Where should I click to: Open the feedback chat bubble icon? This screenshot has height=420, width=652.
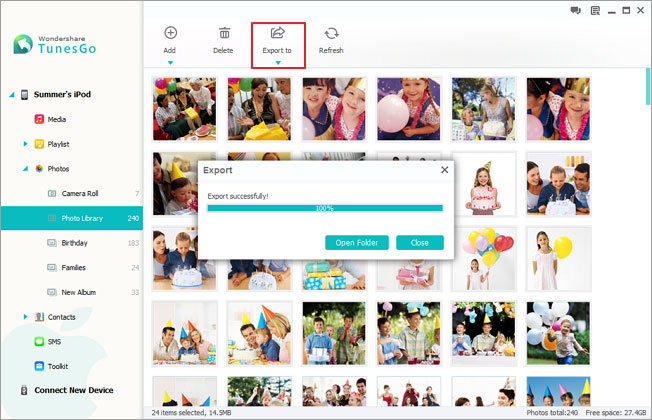pyautogui.click(x=575, y=11)
